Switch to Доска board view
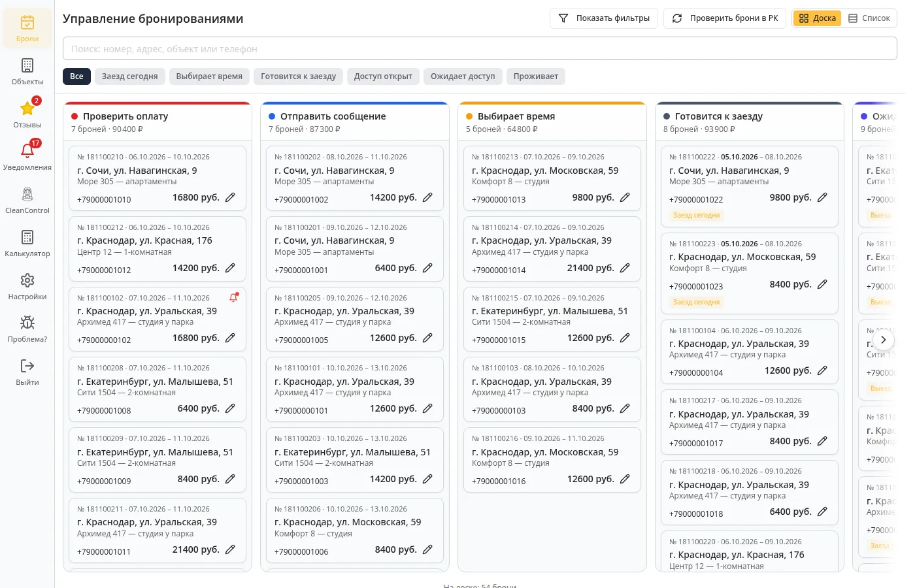 pyautogui.click(x=817, y=18)
